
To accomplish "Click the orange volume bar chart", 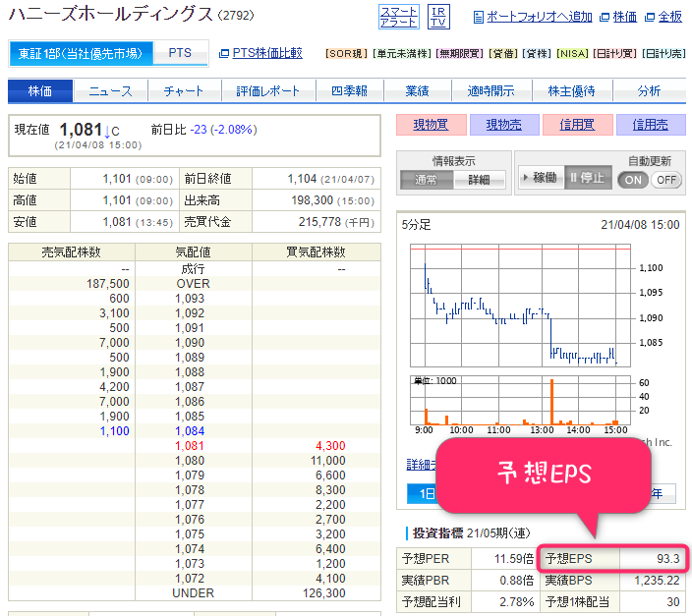I will coord(520,400).
